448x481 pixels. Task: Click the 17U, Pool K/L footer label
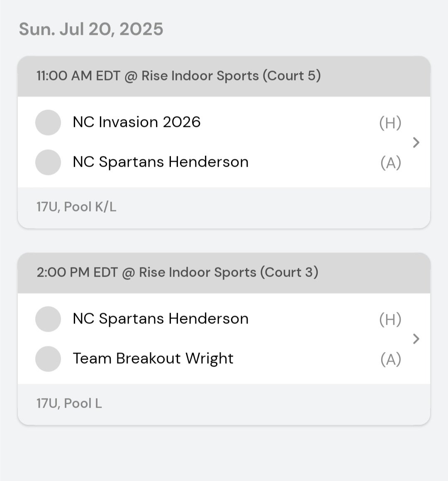tap(76, 206)
